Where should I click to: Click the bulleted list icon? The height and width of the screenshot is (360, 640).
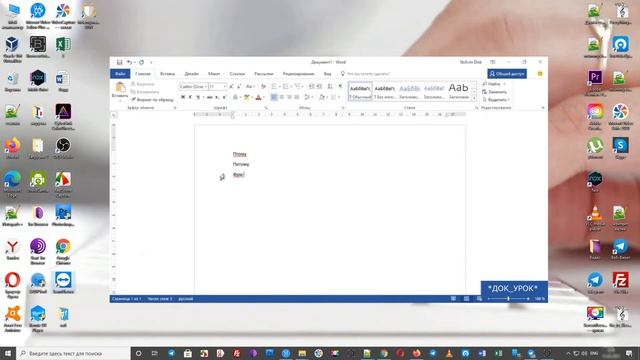(x=274, y=87)
